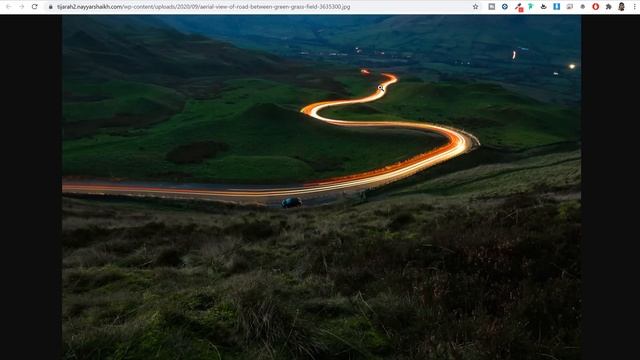Open the Chrome profile avatar
Screen dimensions: 640x360
(x=621, y=7)
